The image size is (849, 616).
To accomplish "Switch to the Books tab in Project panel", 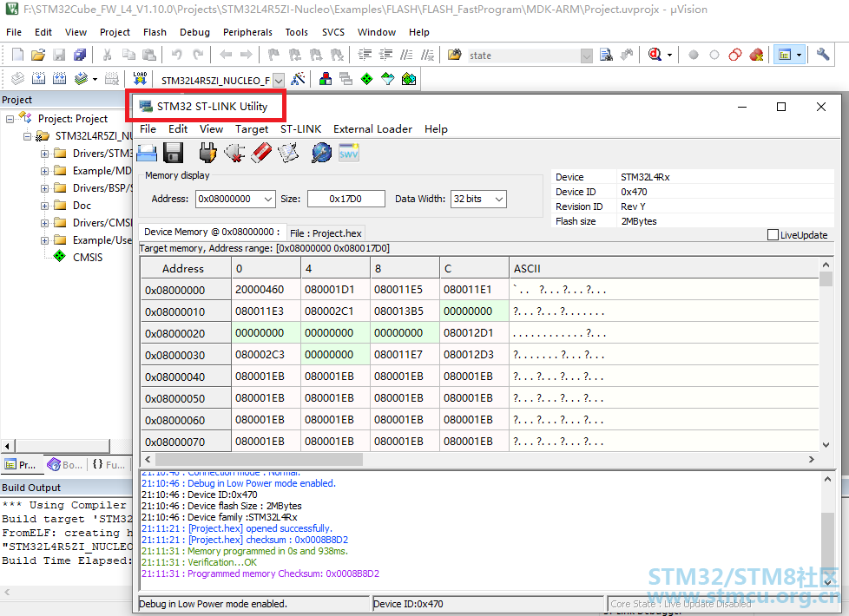I will point(65,464).
